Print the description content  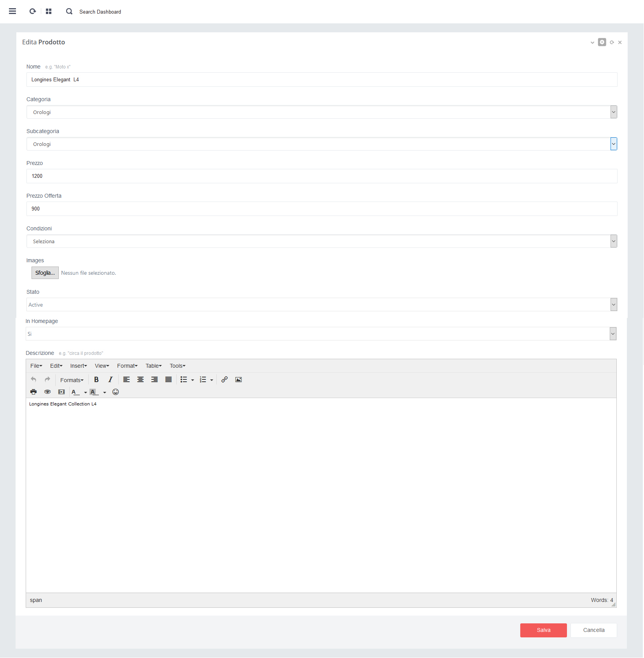coord(33,392)
